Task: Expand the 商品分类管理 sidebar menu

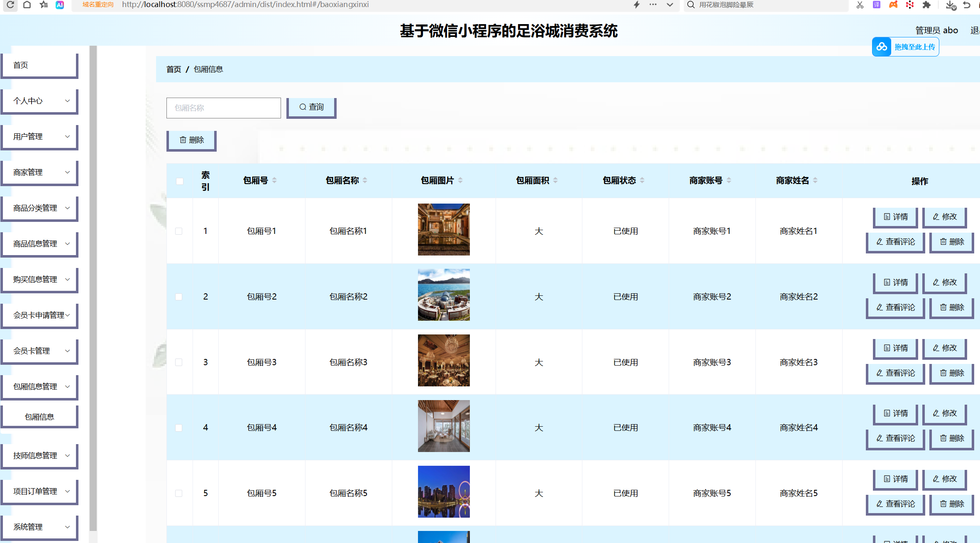Action: pyautogui.click(x=39, y=208)
